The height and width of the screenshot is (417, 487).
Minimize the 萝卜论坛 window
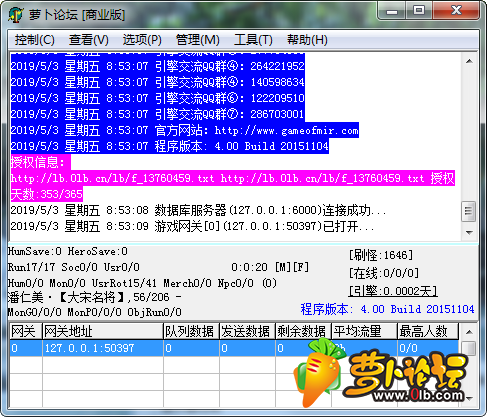392,11
